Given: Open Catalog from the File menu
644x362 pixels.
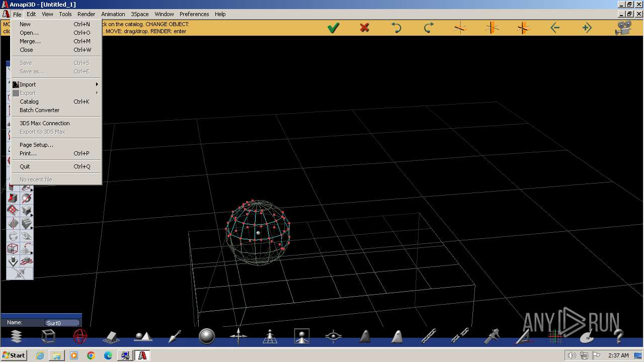Looking at the screenshot, I should click(x=56, y=102).
